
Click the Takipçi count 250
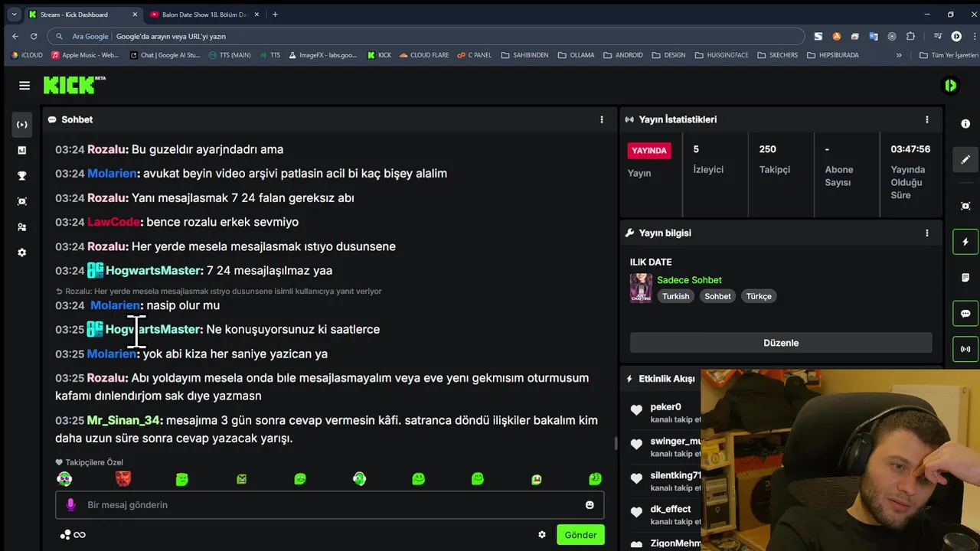(767, 149)
